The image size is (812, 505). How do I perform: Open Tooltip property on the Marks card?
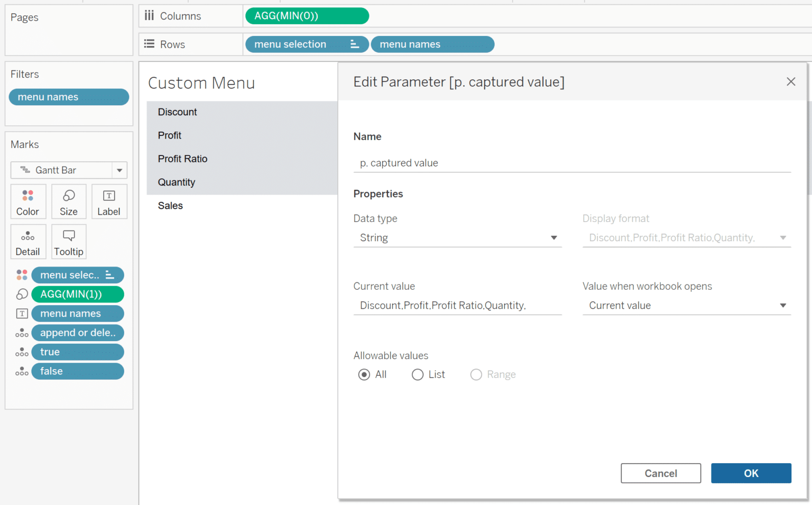(x=69, y=242)
